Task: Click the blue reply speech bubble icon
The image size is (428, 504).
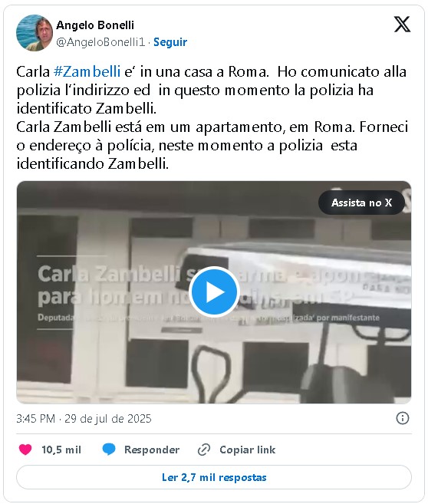Action: (x=109, y=450)
